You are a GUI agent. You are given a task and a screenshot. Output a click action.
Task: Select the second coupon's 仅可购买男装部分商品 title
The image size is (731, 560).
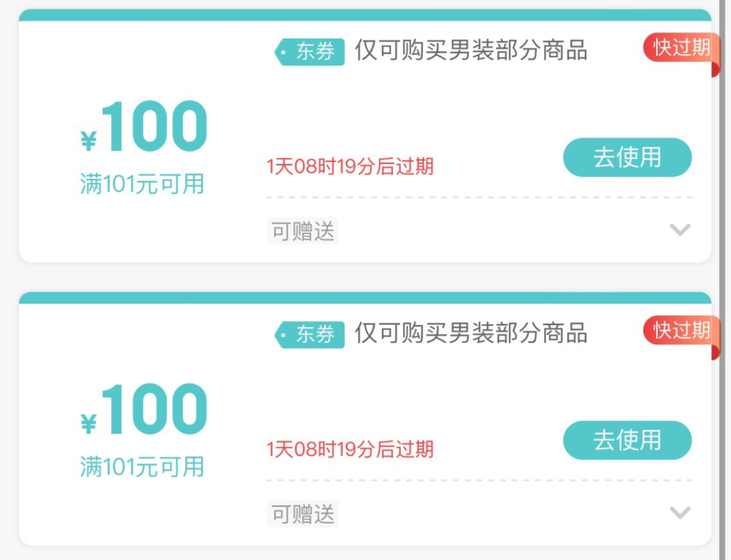(x=471, y=333)
